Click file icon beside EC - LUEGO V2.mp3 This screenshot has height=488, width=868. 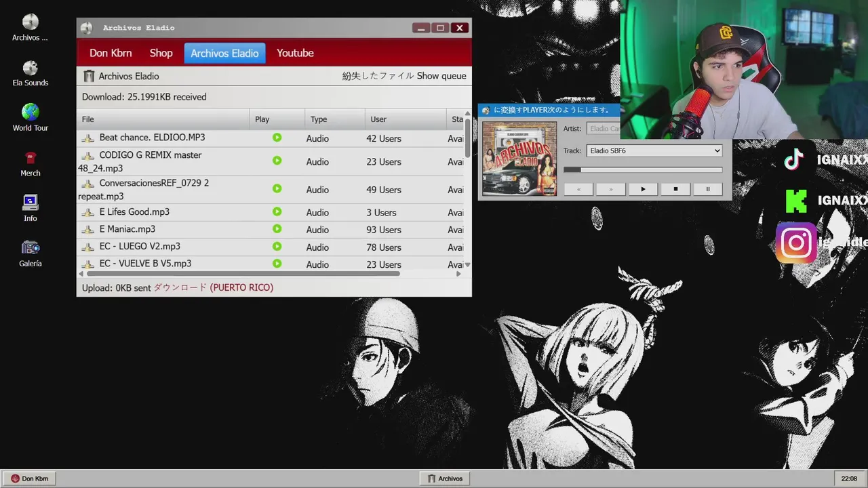point(87,247)
